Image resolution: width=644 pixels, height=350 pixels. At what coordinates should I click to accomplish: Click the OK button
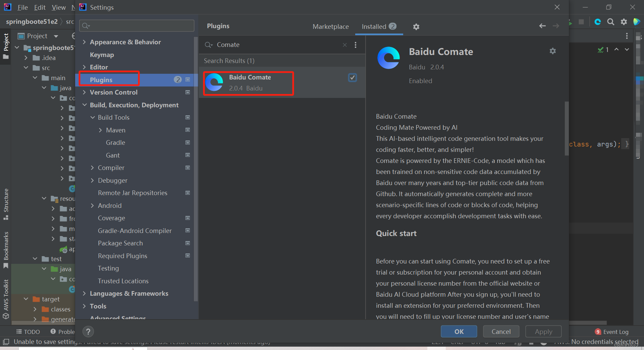click(459, 332)
